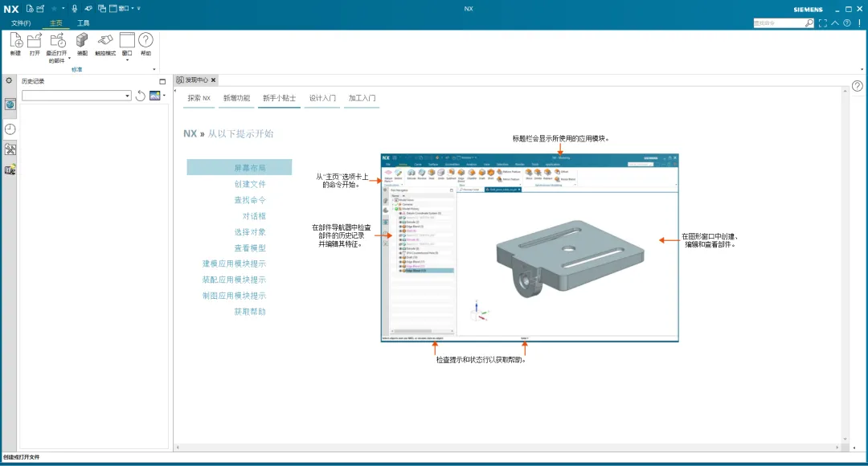Open the 创建文件 tip link

coord(250,184)
